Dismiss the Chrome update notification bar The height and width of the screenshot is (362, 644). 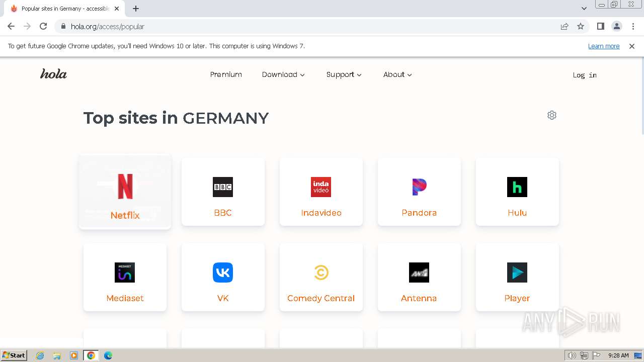(x=632, y=46)
